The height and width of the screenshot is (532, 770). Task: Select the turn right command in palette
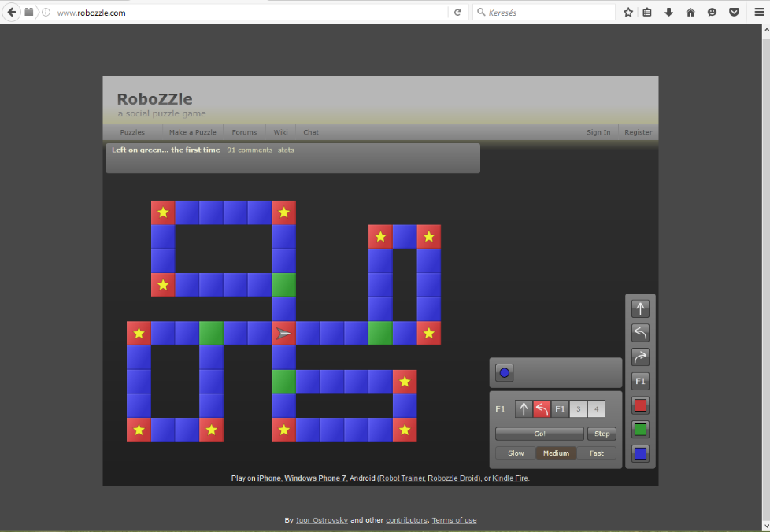(640, 357)
